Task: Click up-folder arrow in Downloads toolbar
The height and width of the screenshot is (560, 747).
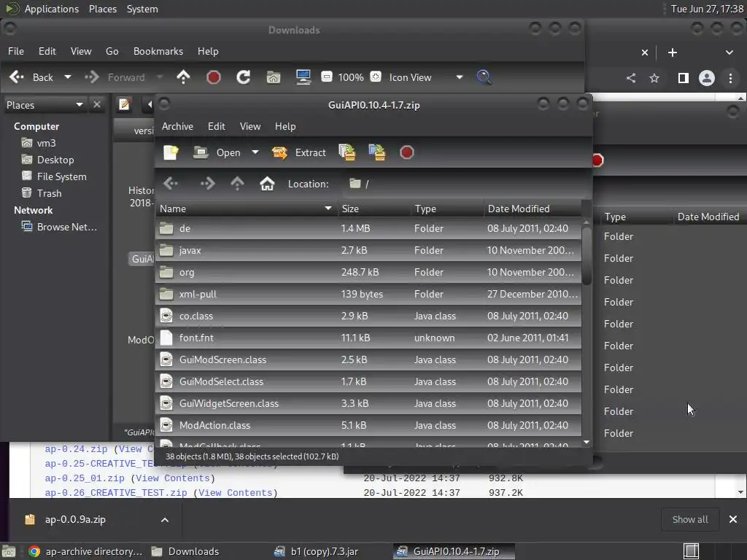Action: (183, 77)
